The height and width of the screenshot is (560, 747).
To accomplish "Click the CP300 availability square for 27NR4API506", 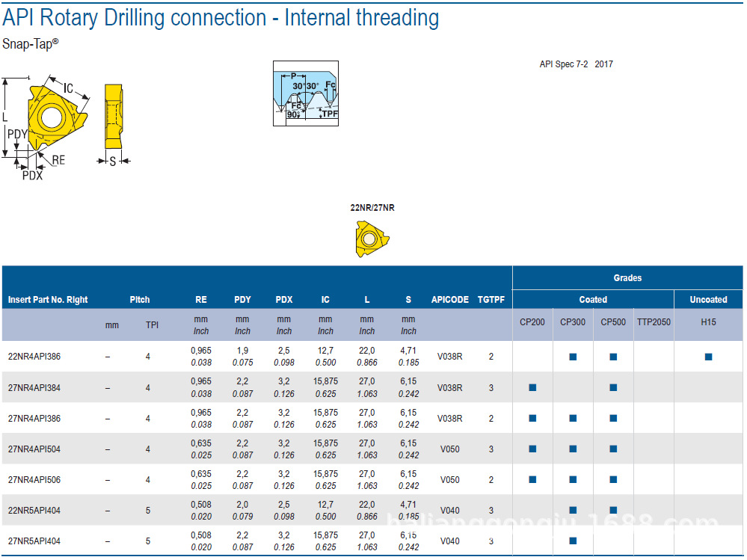I will pyautogui.click(x=573, y=479).
